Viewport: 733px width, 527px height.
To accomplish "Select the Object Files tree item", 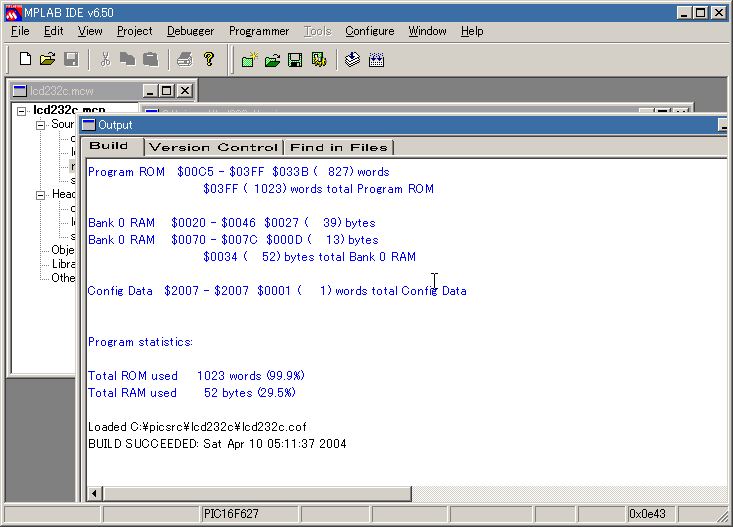I will 63,250.
